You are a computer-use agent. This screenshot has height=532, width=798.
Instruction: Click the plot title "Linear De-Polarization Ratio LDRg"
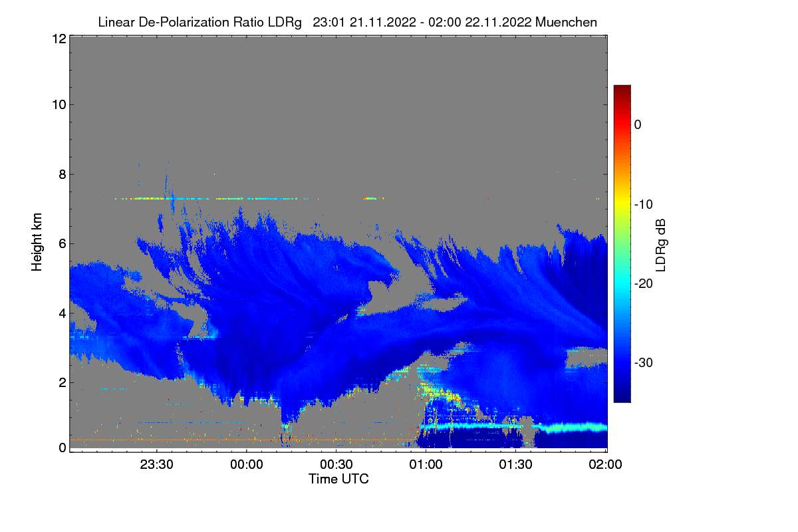[x=199, y=23]
